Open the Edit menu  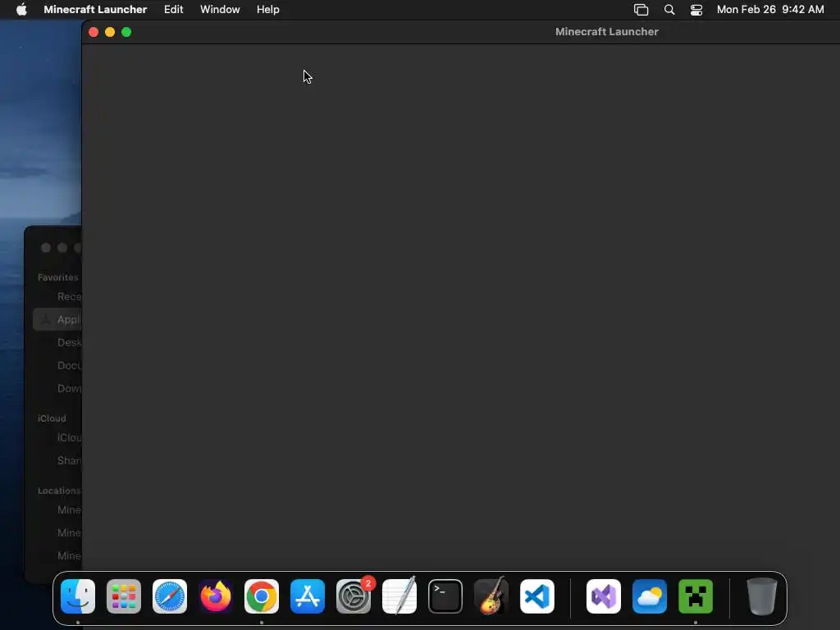click(174, 10)
